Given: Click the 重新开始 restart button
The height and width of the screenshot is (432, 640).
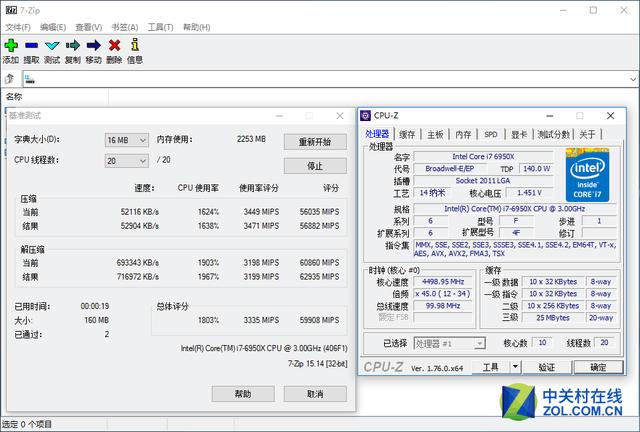Looking at the screenshot, I should (x=315, y=142).
